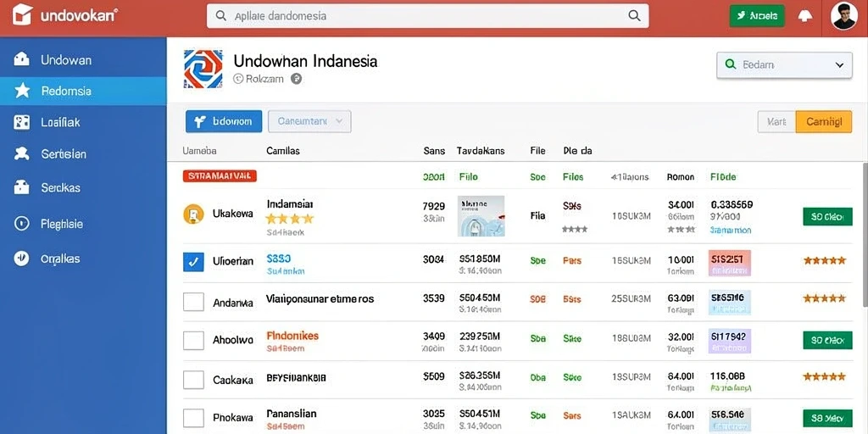Click the Rokzam label under the title
Viewport: 868px width, 434px height.
click(x=264, y=79)
